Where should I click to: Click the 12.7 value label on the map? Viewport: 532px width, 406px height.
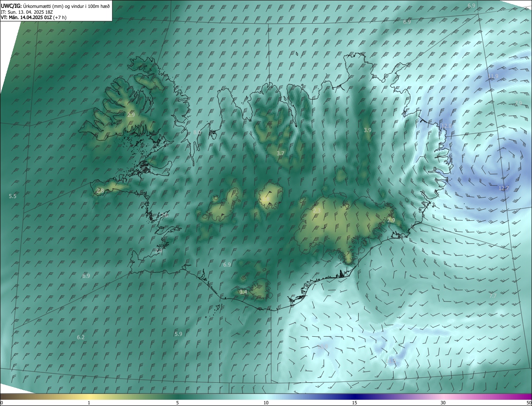point(504,188)
